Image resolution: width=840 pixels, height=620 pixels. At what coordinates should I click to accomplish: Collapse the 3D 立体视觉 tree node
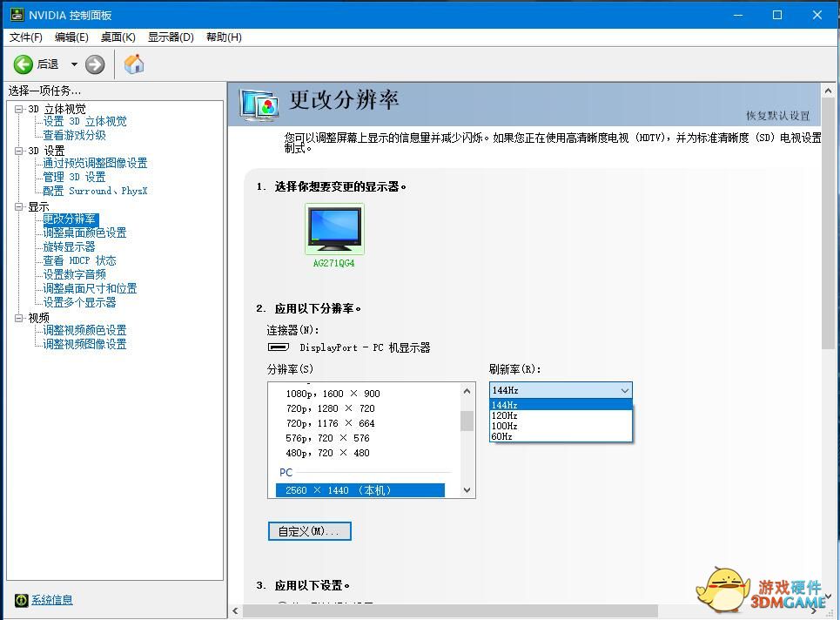point(19,109)
